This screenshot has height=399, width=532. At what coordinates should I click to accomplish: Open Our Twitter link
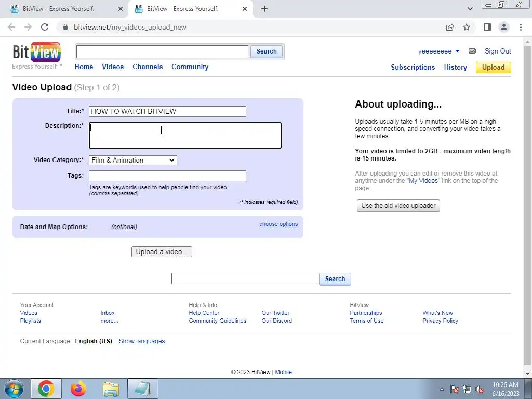[275, 313]
